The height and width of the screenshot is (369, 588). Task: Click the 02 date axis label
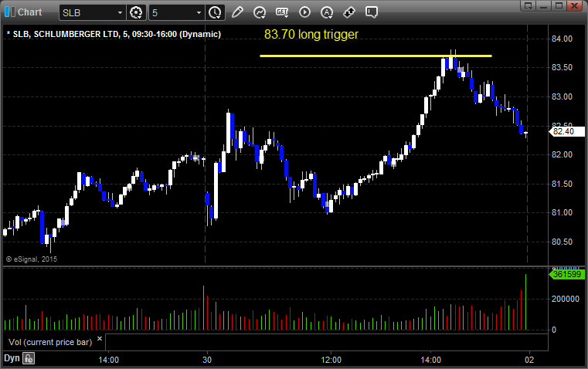(529, 360)
